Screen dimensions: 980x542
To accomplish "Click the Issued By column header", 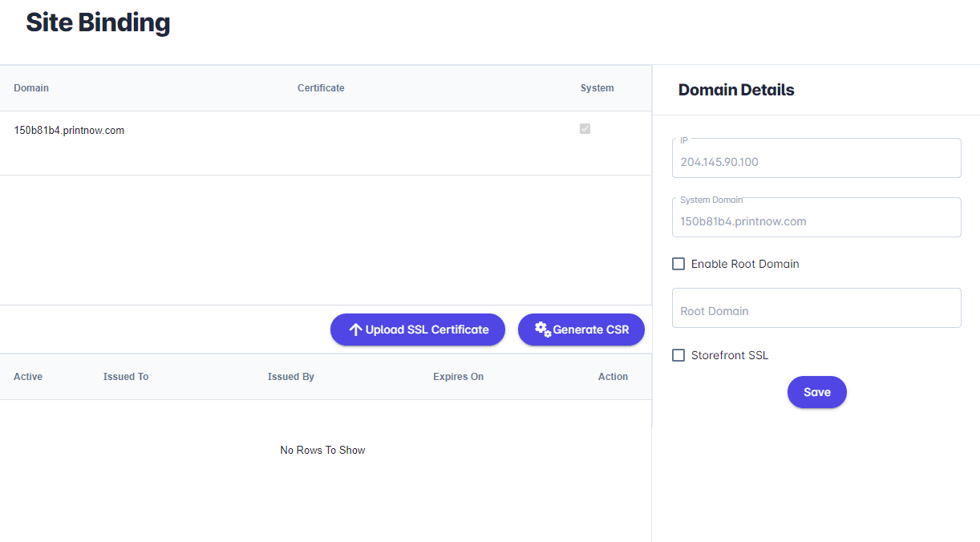I will click(291, 377).
